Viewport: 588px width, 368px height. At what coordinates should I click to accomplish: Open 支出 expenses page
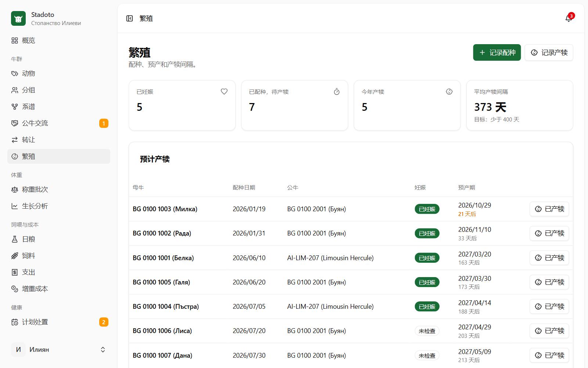pos(59,272)
